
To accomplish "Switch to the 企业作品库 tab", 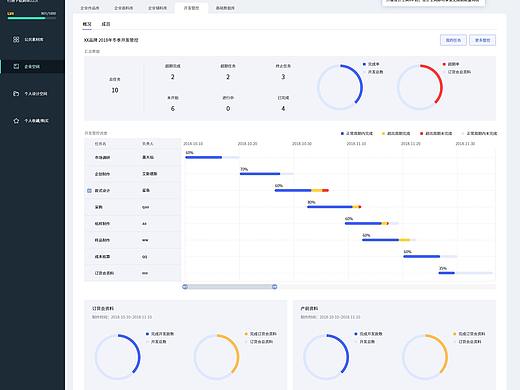I will point(90,8).
